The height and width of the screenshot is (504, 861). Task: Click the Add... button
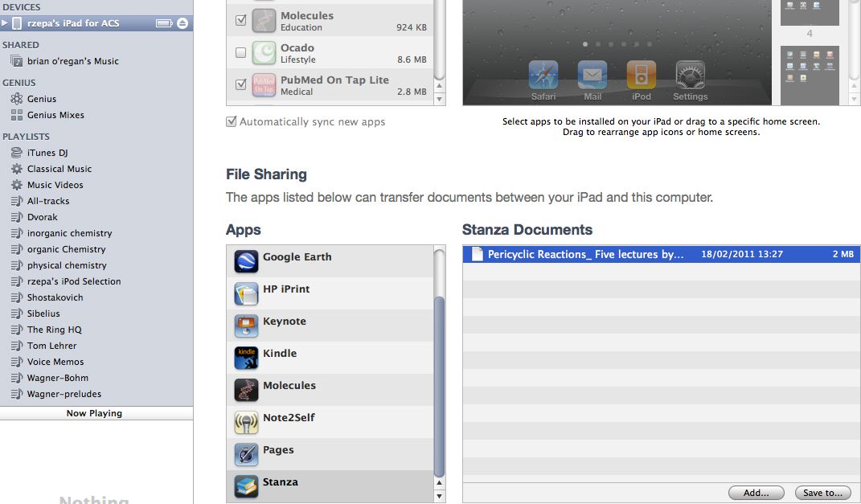(x=757, y=493)
